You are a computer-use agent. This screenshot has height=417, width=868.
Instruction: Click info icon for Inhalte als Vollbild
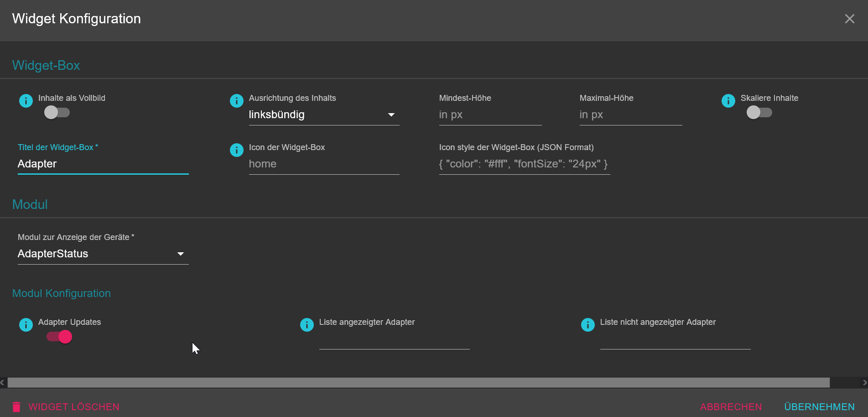point(26,101)
